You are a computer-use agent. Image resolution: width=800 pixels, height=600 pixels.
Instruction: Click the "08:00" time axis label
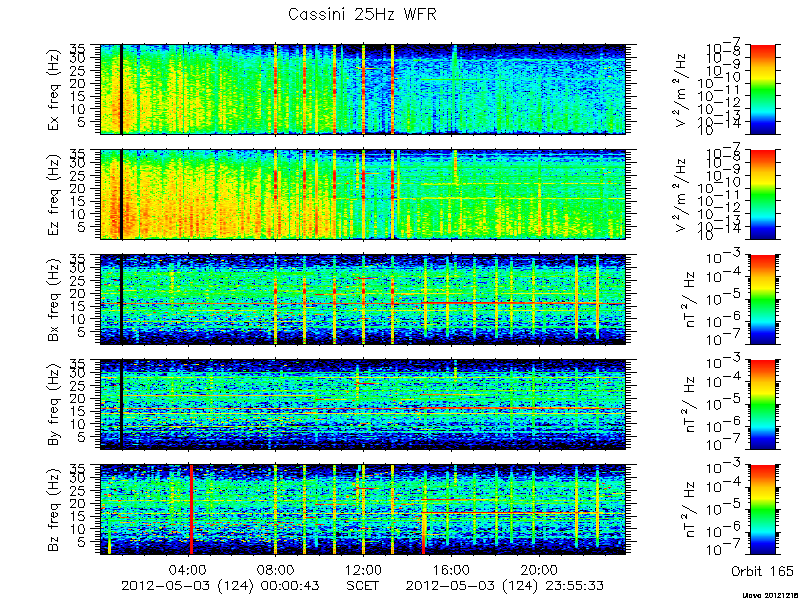[276, 570]
